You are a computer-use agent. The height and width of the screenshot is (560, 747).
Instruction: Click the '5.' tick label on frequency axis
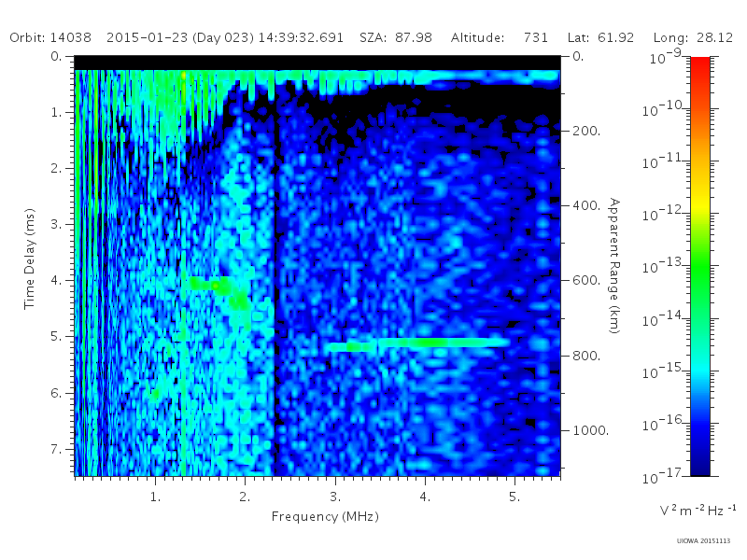click(x=514, y=497)
